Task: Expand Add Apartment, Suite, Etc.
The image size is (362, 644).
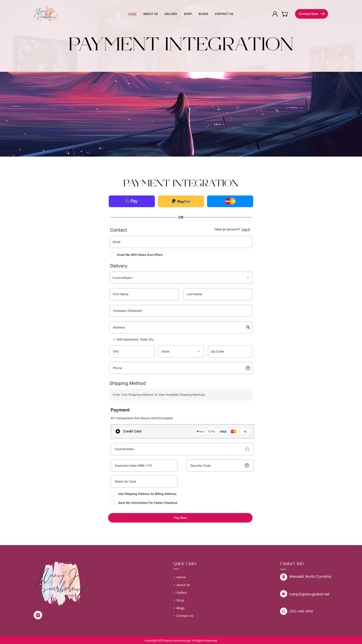Action: click(134, 340)
